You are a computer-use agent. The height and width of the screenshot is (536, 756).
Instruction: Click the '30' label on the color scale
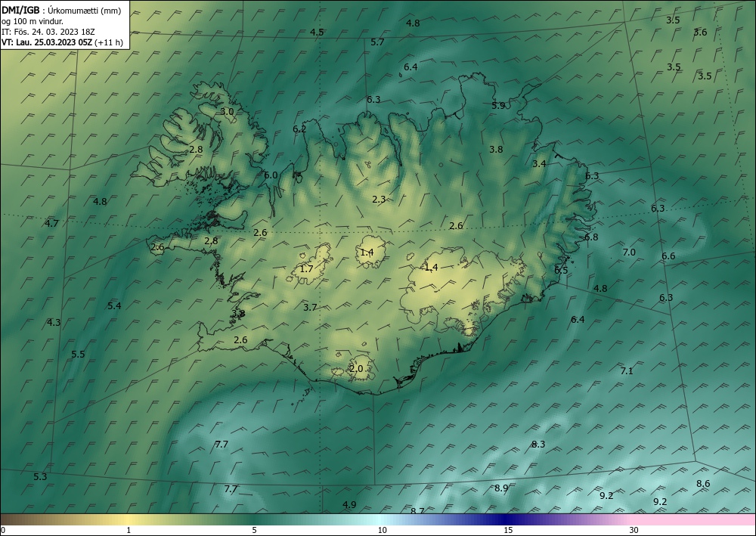(634, 530)
